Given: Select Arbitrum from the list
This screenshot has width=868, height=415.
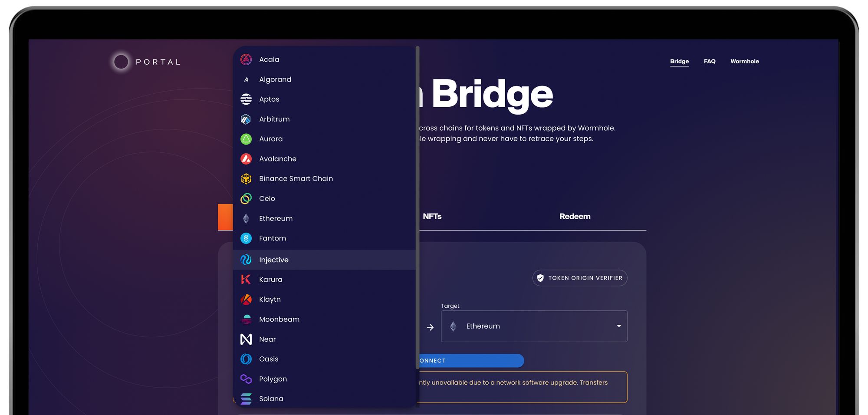Looking at the screenshot, I should (x=324, y=119).
